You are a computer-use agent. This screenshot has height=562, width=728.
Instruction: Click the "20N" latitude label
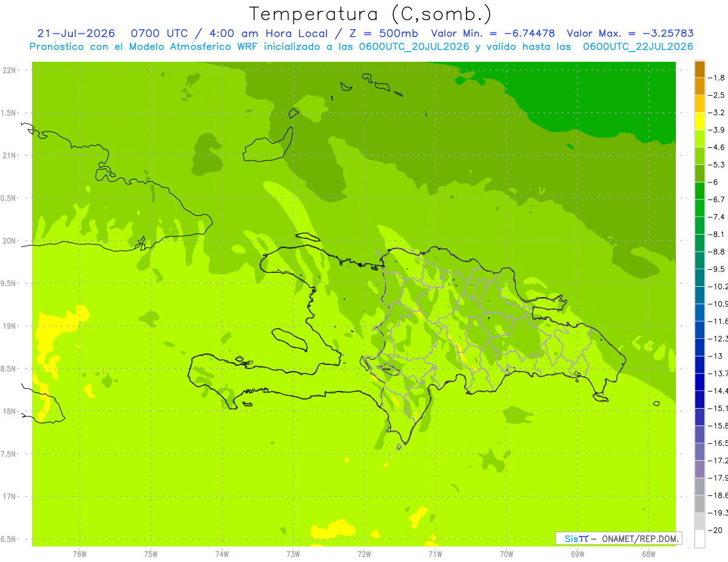click(x=9, y=241)
